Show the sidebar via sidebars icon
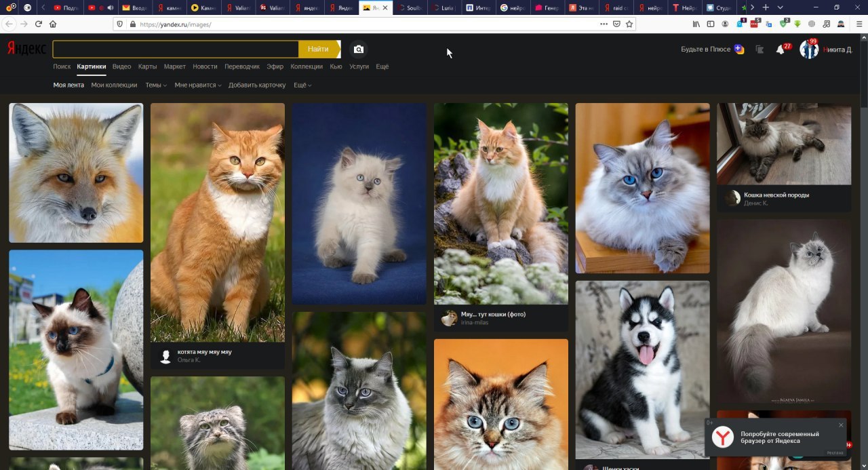868x470 pixels. (x=711, y=24)
